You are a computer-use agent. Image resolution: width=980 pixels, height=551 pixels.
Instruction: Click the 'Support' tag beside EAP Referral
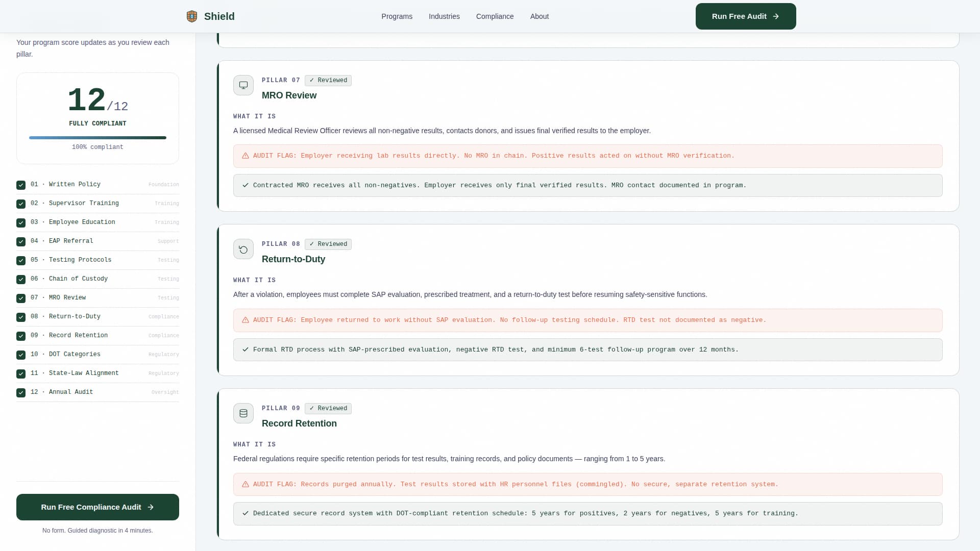click(x=168, y=241)
